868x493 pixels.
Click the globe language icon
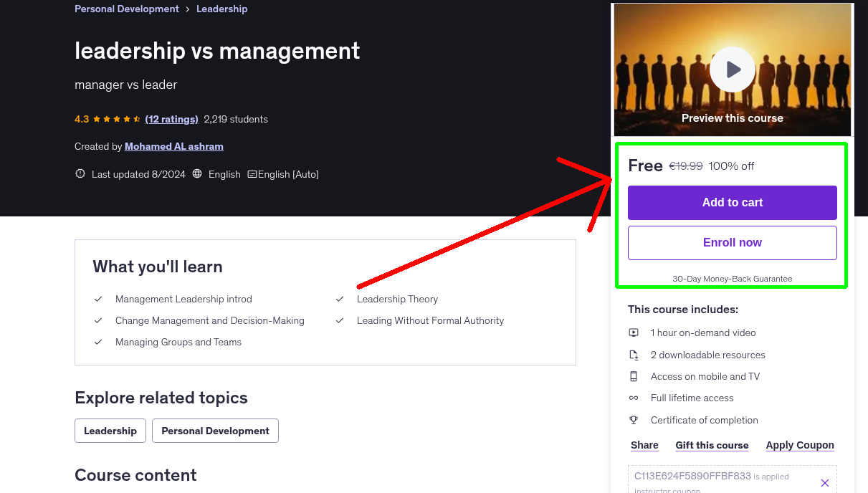coord(197,174)
